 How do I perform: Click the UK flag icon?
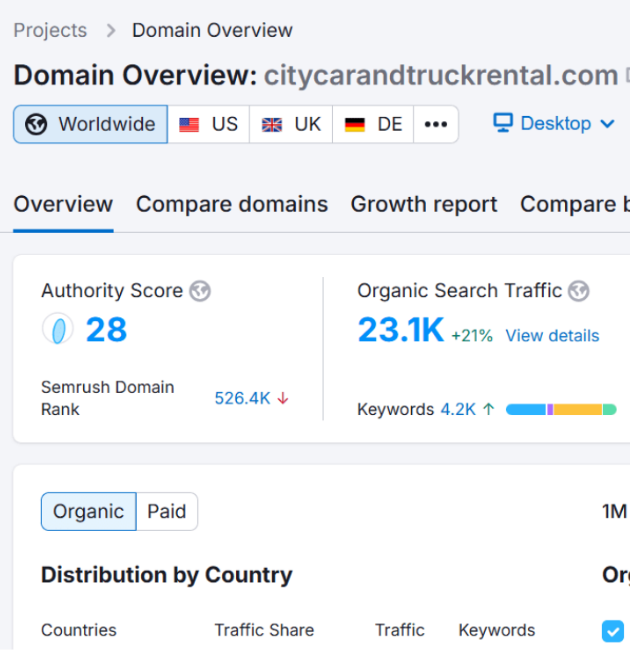pos(272,124)
